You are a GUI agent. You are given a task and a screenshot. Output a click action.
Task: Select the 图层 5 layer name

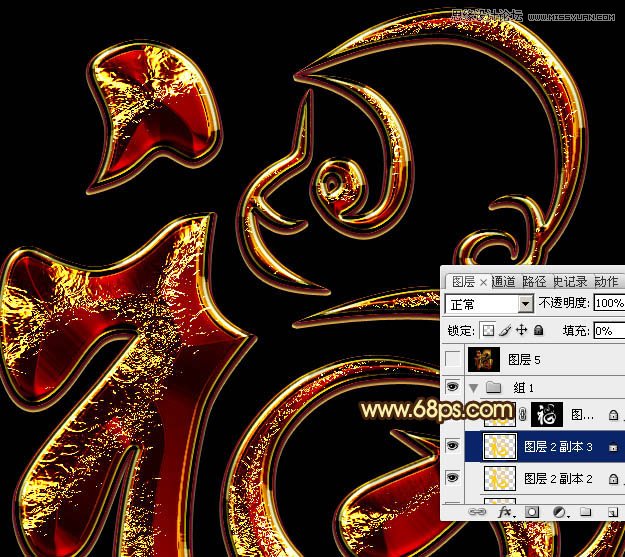point(524,360)
